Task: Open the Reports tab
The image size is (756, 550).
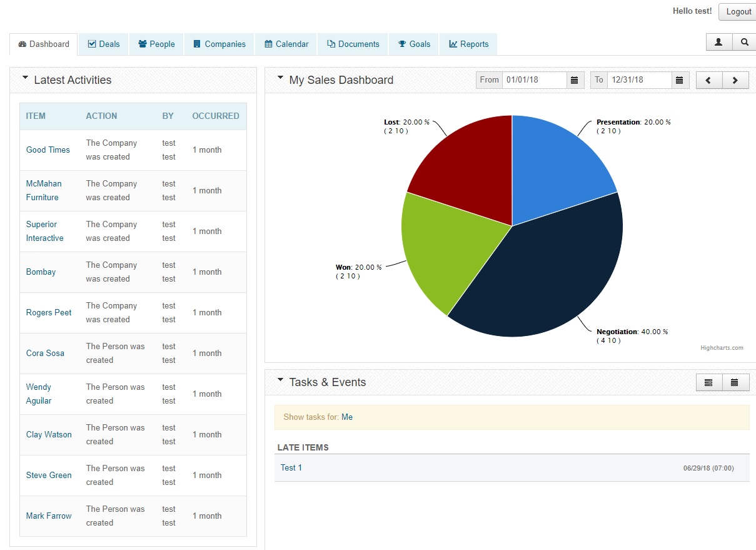Action: (468, 44)
